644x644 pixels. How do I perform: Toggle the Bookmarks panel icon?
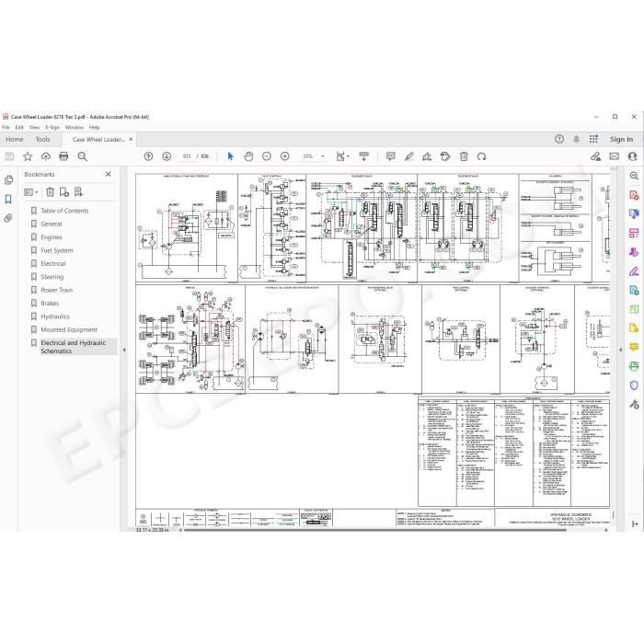[7, 200]
